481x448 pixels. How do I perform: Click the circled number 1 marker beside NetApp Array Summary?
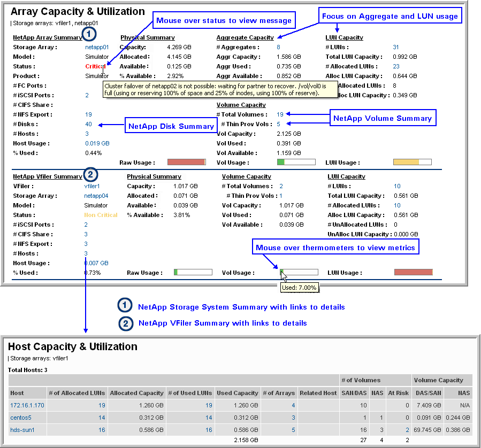pyautogui.click(x=90, y=34)
